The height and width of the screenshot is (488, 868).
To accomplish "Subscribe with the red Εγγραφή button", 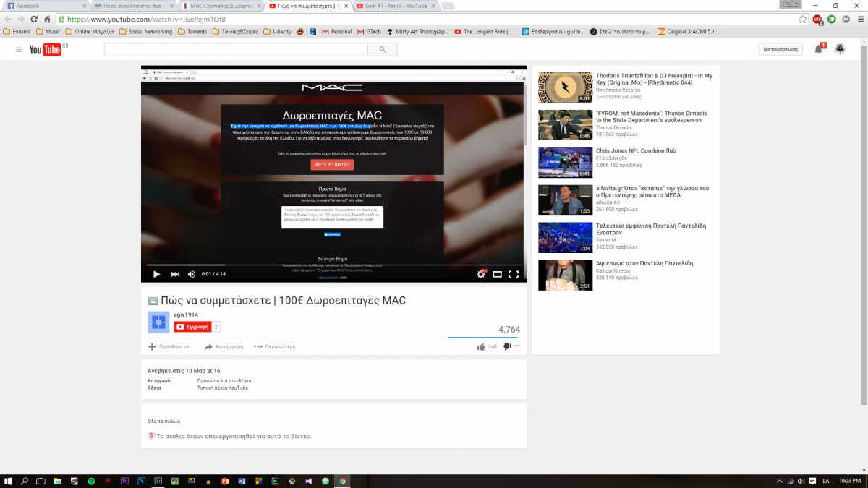I will pyautogui.click(x=192, y=327).
